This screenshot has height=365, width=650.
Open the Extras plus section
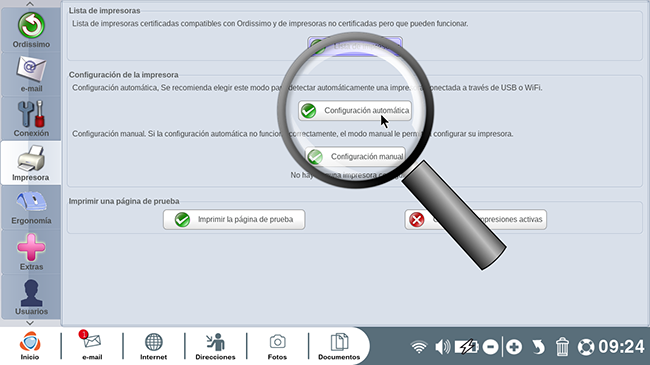click(31, 252)
